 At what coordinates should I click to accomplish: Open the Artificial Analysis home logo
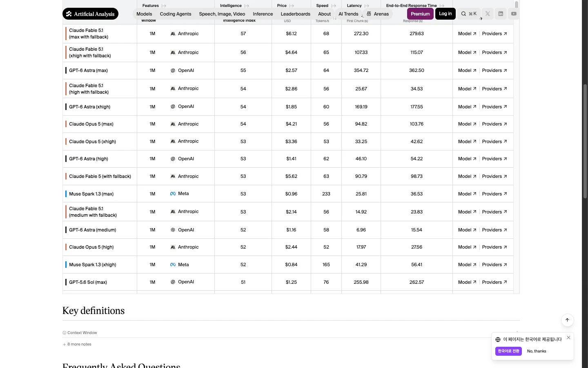pos(90,14)
